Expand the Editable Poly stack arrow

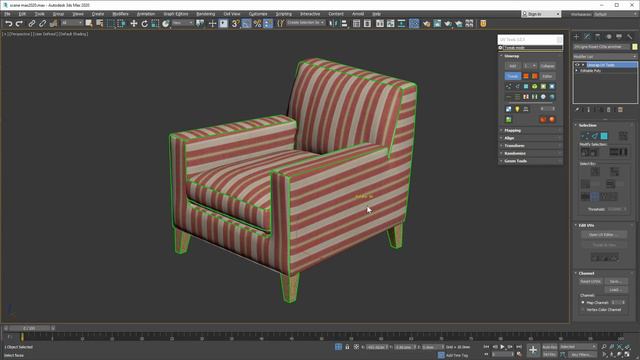[x=577, y=71]
